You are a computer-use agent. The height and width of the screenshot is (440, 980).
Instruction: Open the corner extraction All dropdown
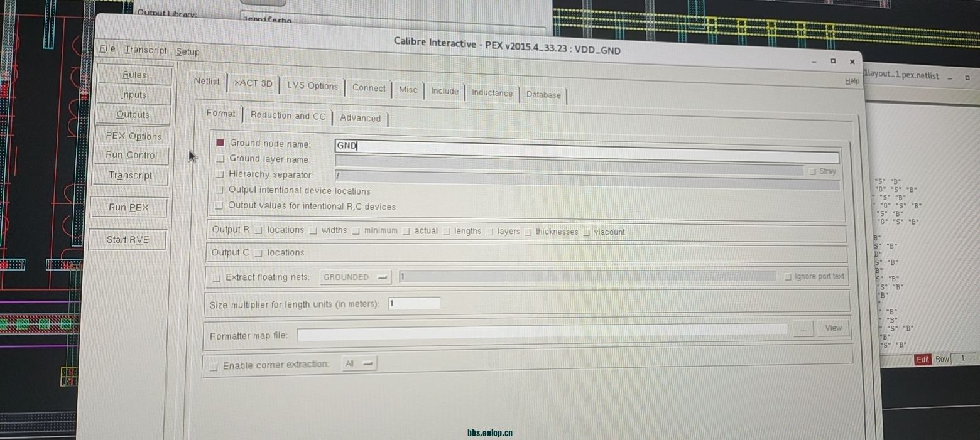tap(359, 363)
